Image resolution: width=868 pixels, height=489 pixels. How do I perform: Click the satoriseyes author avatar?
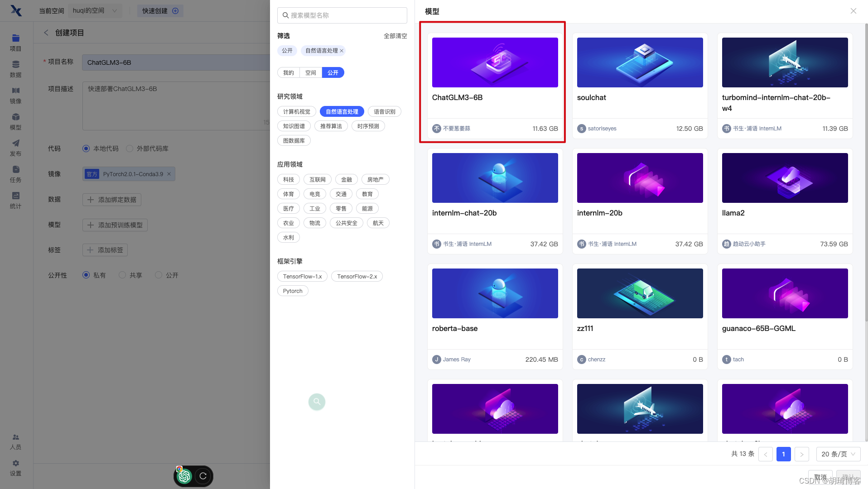point(581,129)
